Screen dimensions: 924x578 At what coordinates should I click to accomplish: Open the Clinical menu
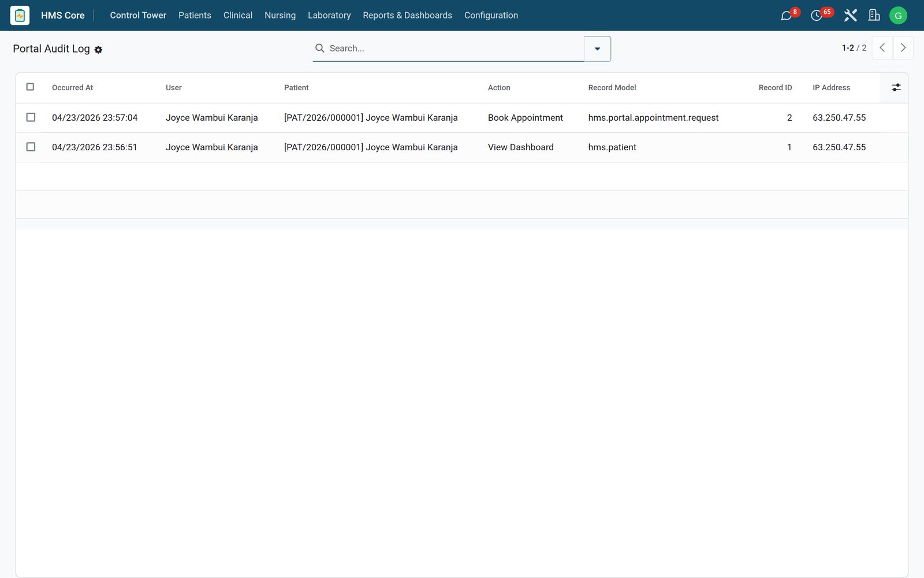coord(238,16)
